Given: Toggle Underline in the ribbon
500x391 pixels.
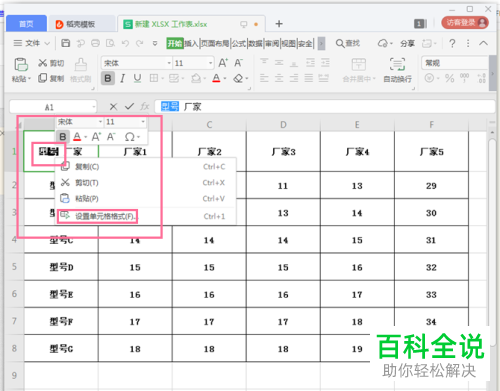Looking at the screenshot, I should click(x=137, y=79).
